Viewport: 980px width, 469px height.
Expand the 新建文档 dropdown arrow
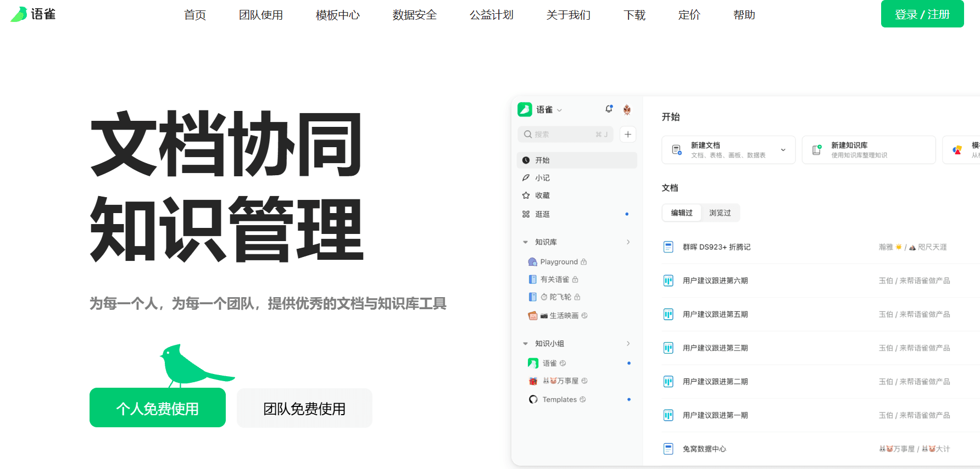(783, 150)
